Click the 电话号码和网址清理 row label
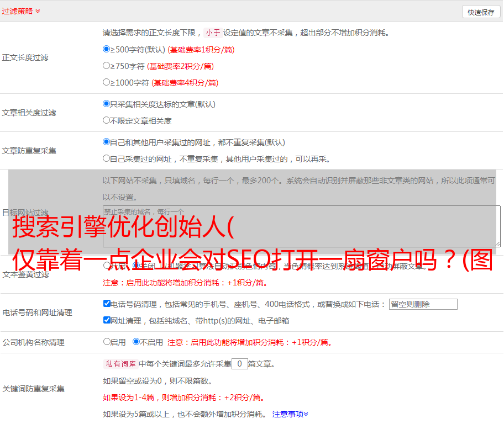This screenshot has height=424, width=504. point(37,312)
